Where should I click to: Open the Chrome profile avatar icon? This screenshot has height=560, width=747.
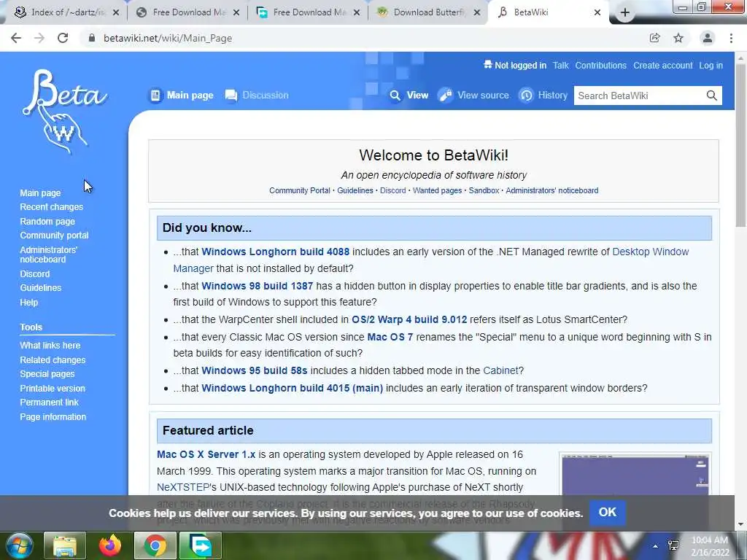708,38
